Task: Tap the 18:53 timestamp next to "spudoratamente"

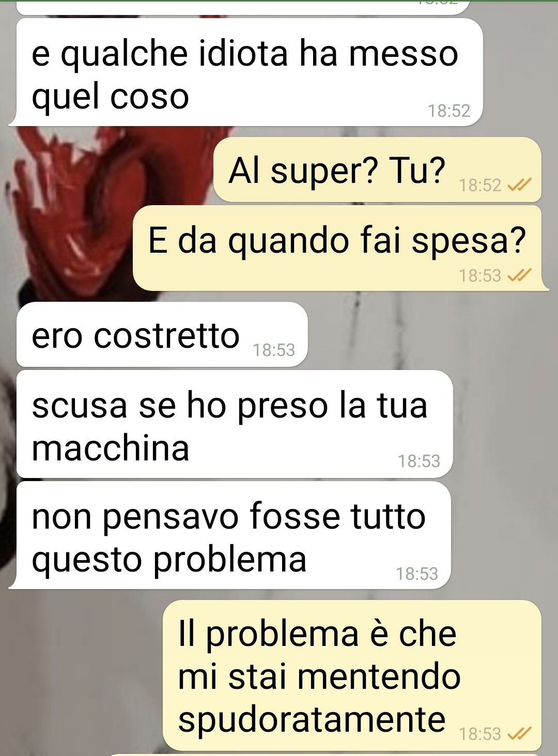Action: (x=481, y=734)
